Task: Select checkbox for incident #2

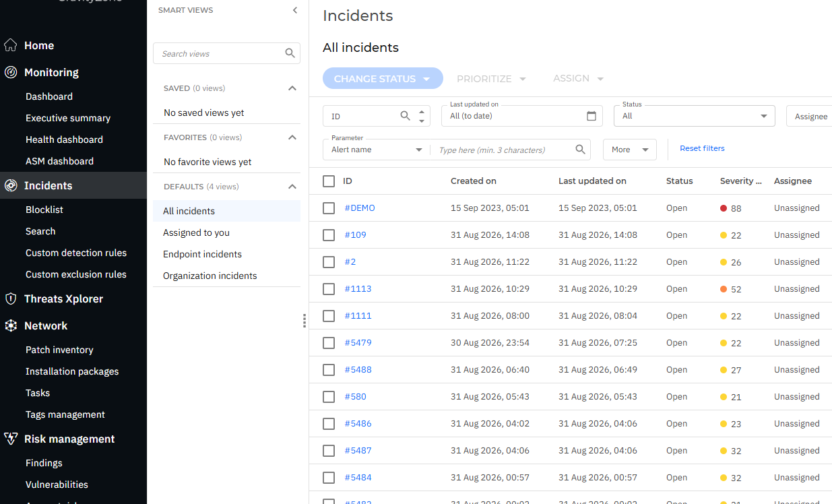Action: (x=329, y=262)
